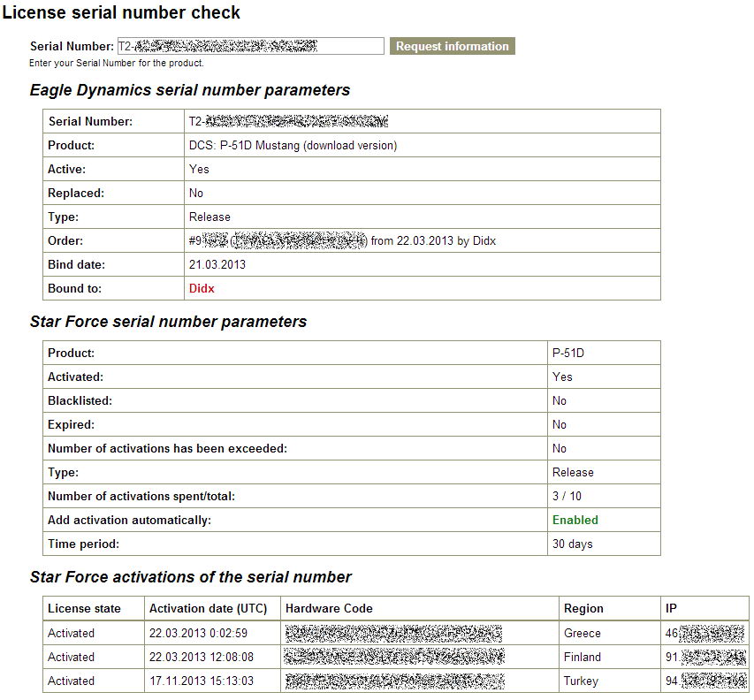Click 'Add activation automatically:' label
This screenshot has width=754, height=700.
(x=129, y=521)
